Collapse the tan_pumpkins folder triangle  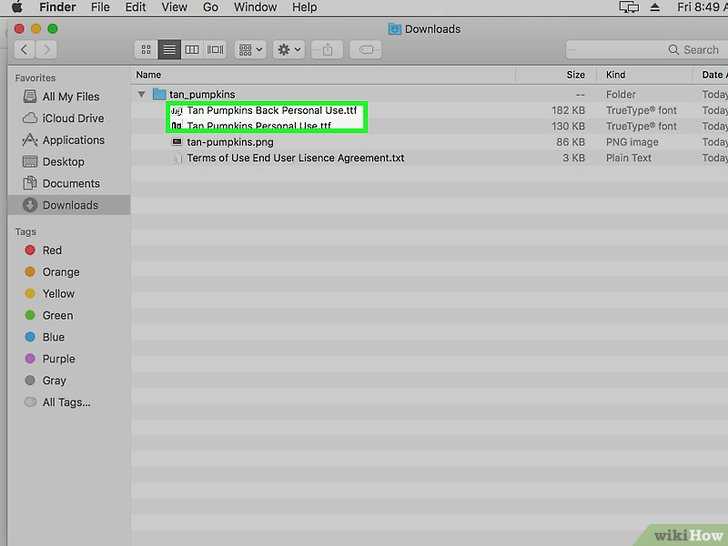tap(142, 94)
